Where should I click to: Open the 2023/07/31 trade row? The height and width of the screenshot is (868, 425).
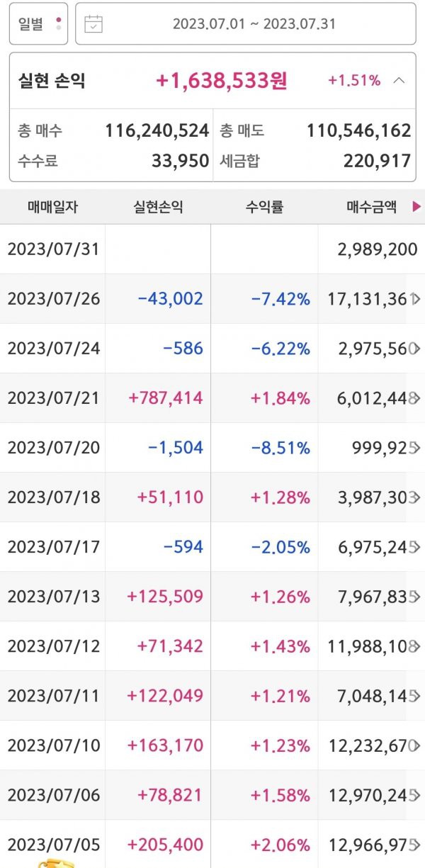[212, 249]
